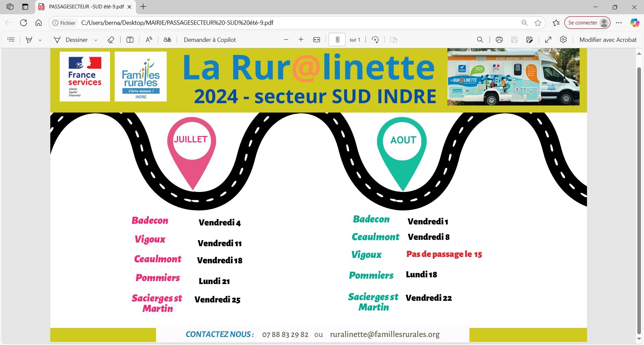Open the PDF table of contents icon

(11, 40)
